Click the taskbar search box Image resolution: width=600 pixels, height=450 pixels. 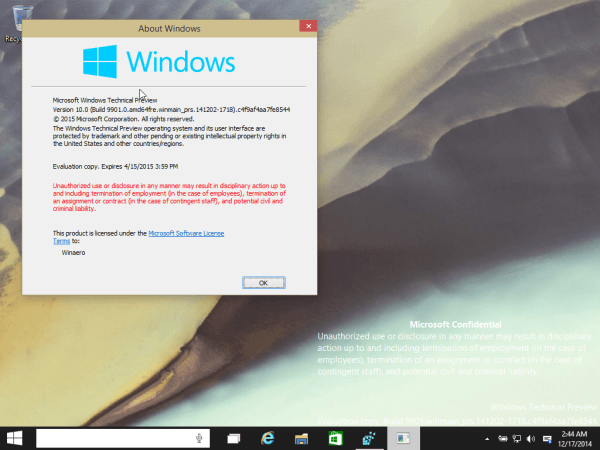123,438
